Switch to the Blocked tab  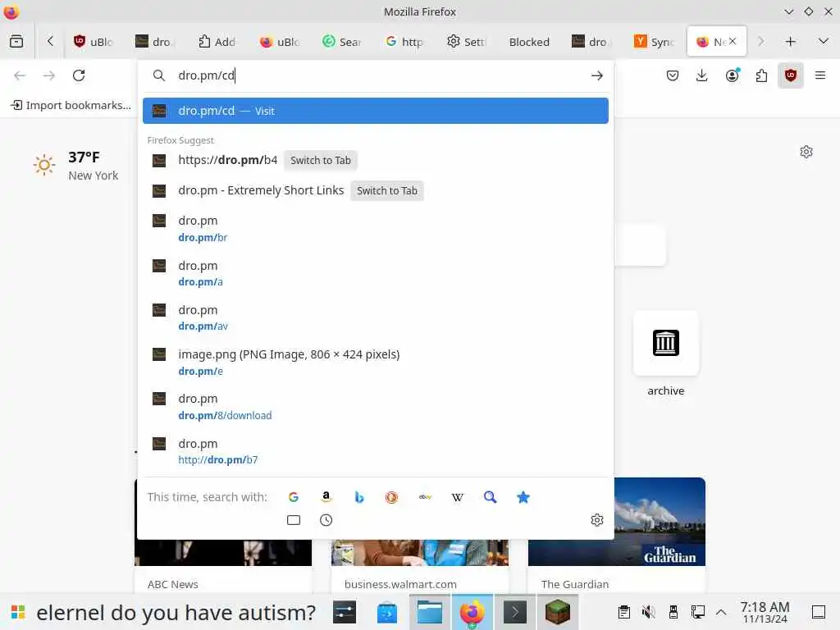[x=529, y=42]
